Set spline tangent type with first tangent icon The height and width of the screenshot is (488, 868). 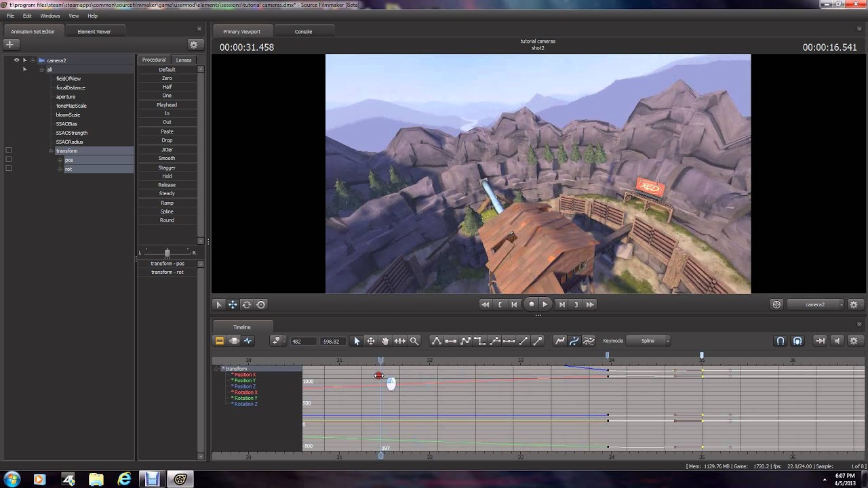[x=436, y=341]
